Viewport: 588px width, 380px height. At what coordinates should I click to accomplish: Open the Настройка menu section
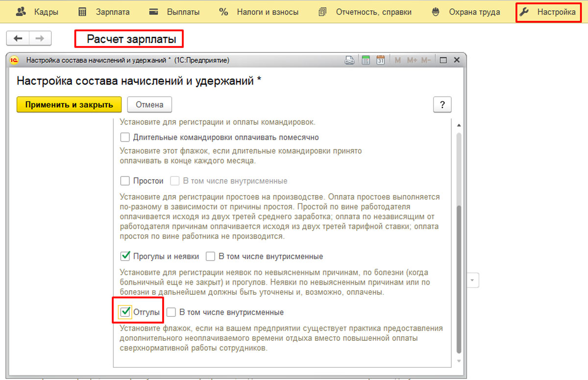549,12
